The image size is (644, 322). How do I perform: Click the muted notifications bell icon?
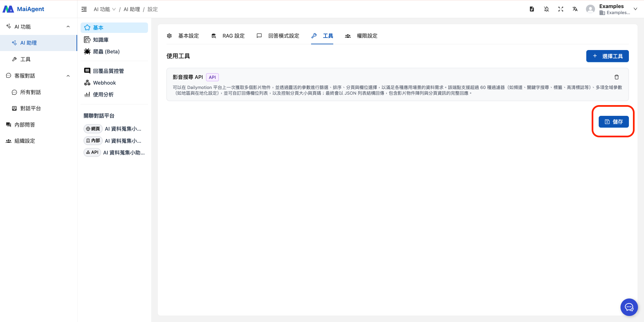(546, 9)
